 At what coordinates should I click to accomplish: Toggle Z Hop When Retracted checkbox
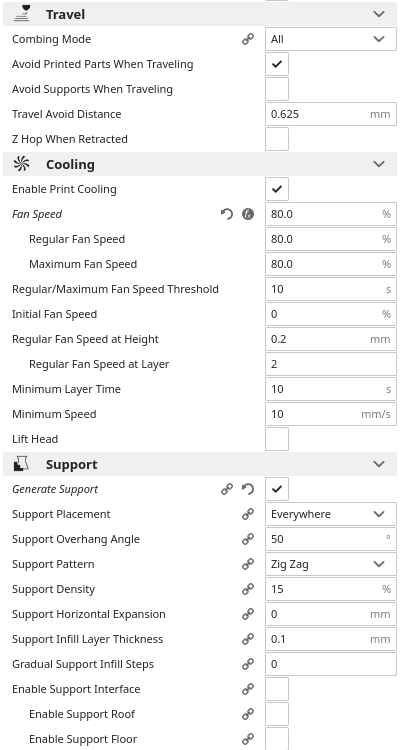277,139
